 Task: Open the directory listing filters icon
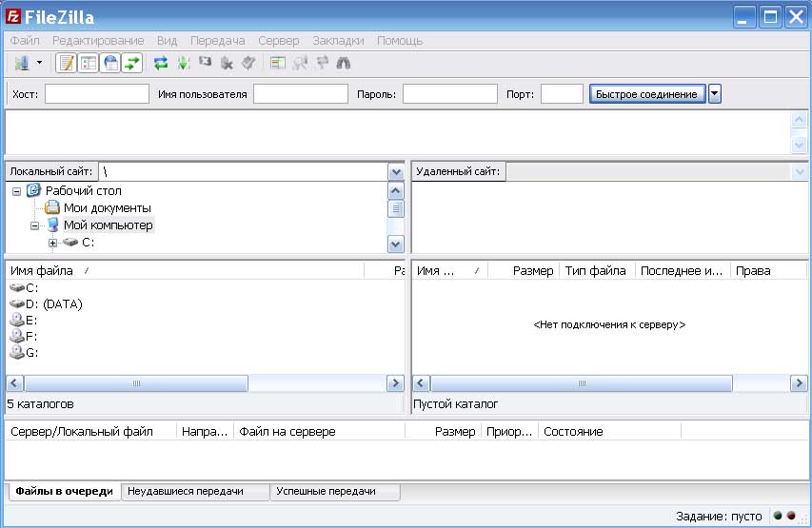(278, 63)
